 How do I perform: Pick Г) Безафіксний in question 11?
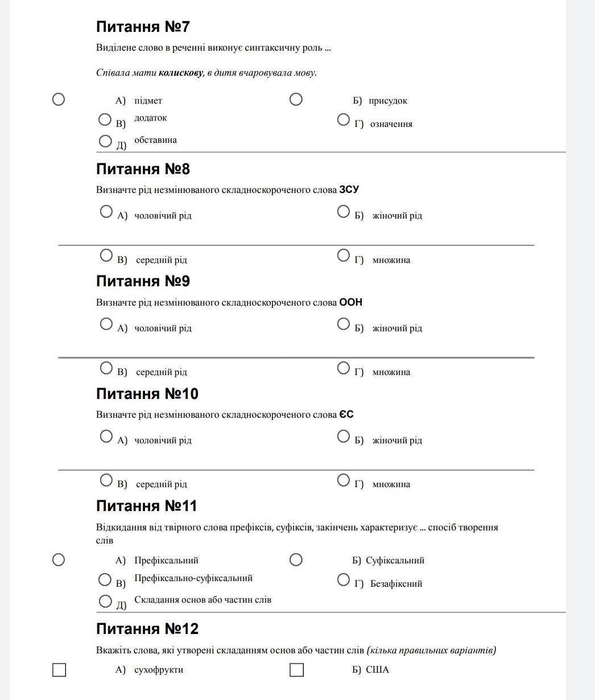(343, 580)
